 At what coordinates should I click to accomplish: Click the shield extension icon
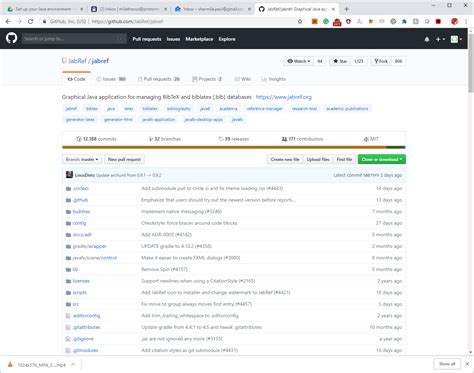pos(348,21)
